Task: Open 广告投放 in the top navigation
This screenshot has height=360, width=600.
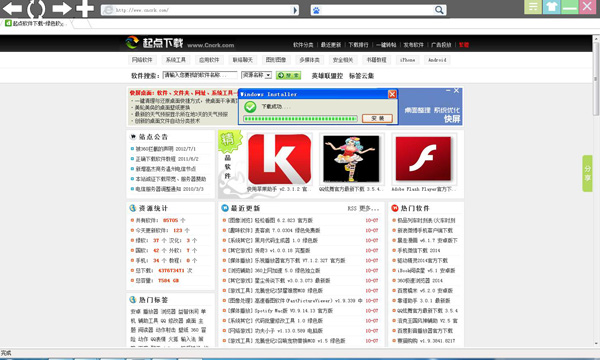Action: [x=441, y=45]
